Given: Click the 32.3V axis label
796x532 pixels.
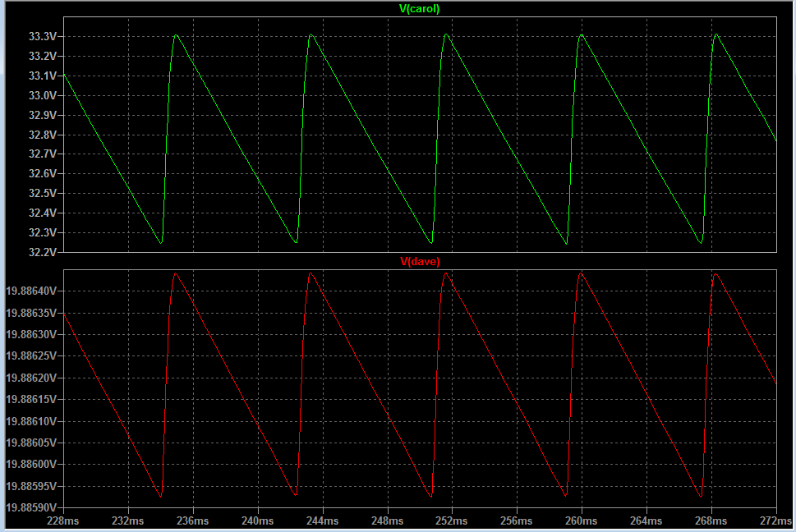Looking at the screenshot, I should pos(43,233).
